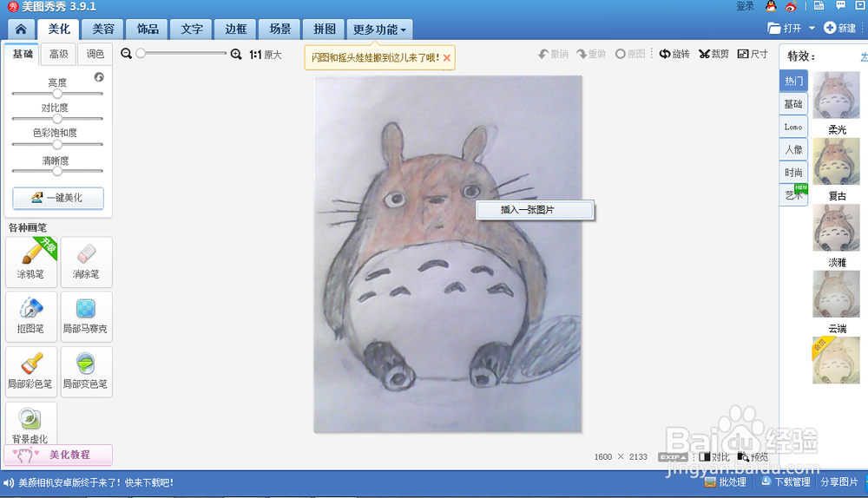Click the 重做 redo button
The image size is (868, 498).
pyautogui.click(x=591, y=54)
